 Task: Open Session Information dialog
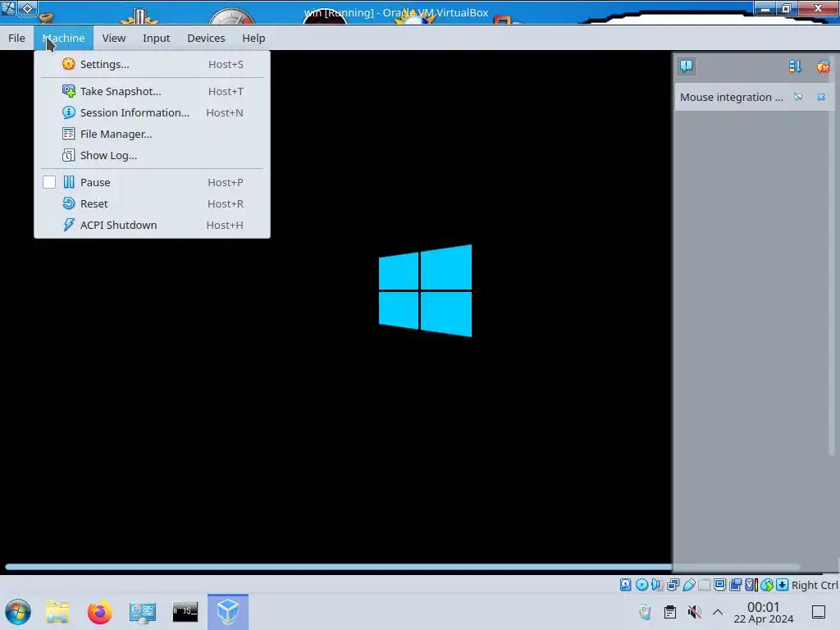point(152,112)
